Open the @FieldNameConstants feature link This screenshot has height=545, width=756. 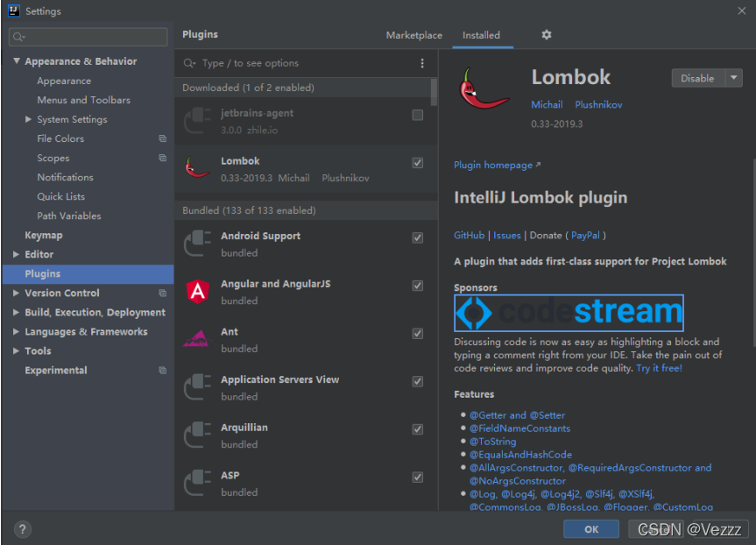519,428
